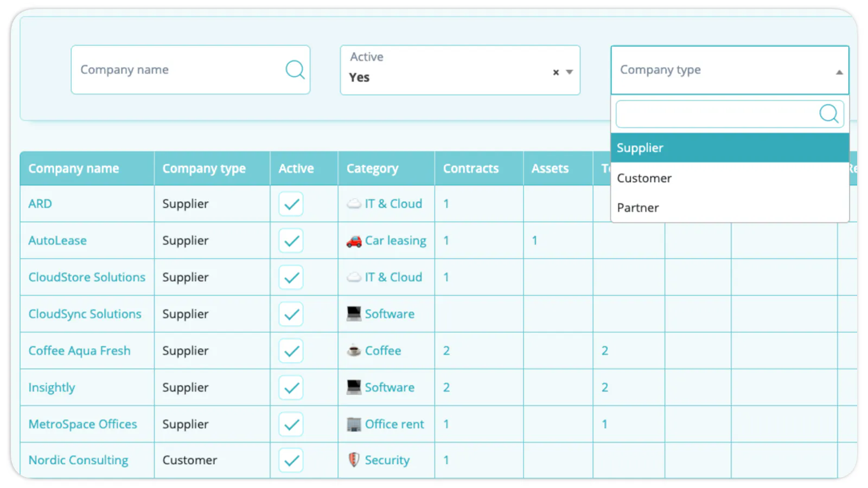Click the computer icon in CloudSync Solutions row
This screenshot has height=488, width=868.
(x=354, y=314)
